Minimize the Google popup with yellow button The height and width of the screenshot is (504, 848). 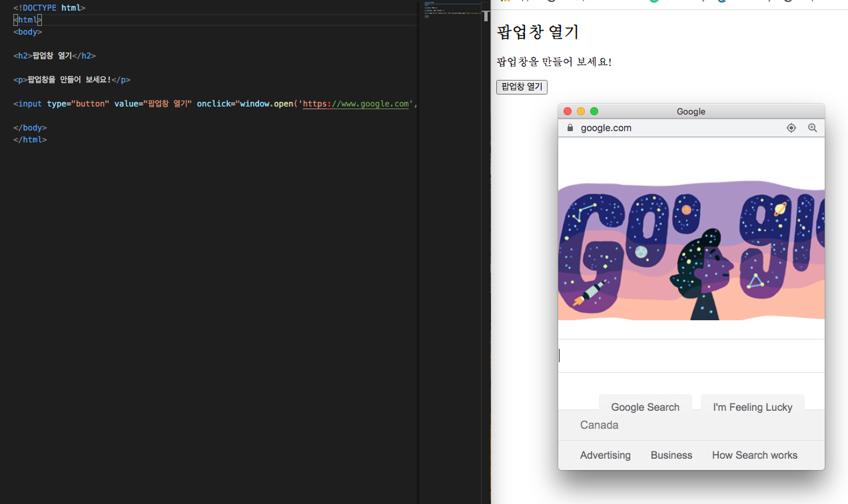(581, 111)
